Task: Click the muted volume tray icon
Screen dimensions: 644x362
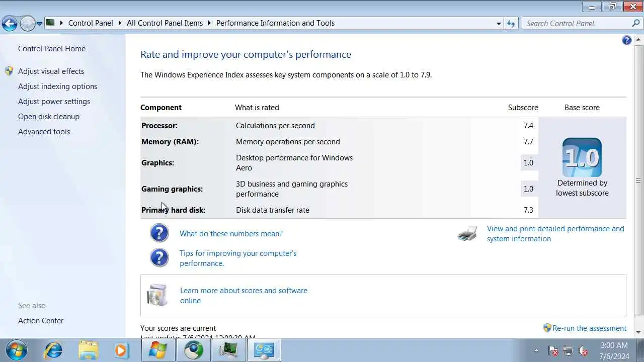Action: (x=583, y=350)
